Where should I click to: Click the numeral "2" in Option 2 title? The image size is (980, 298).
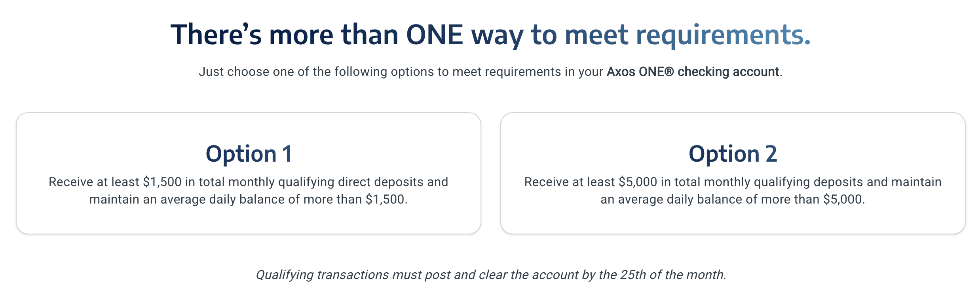tap(771, 154)
